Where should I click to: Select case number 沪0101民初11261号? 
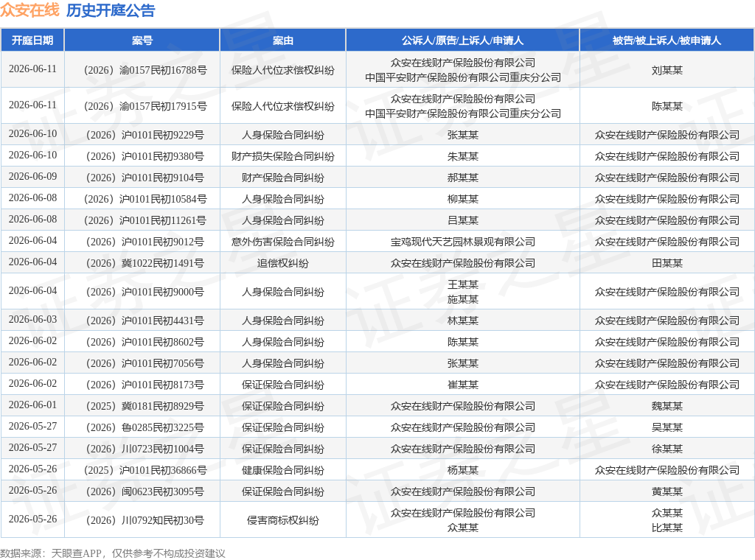click(145, 220)
